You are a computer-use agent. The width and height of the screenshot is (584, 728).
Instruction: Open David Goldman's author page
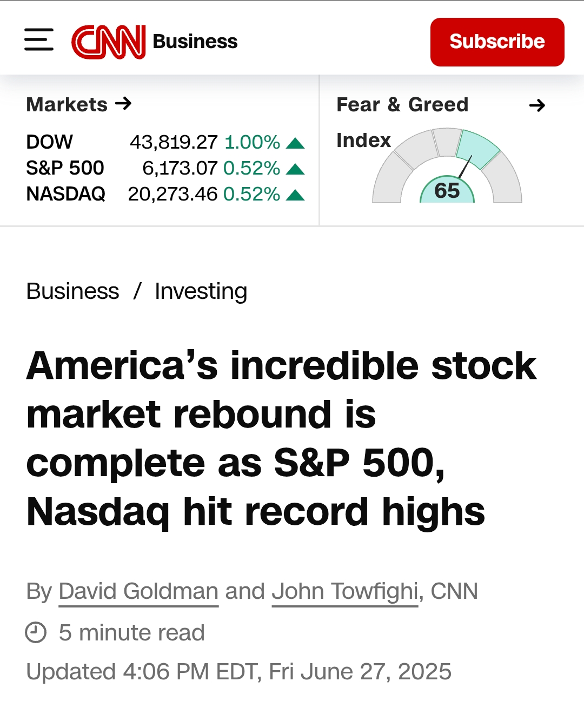[x=138, y=591]
